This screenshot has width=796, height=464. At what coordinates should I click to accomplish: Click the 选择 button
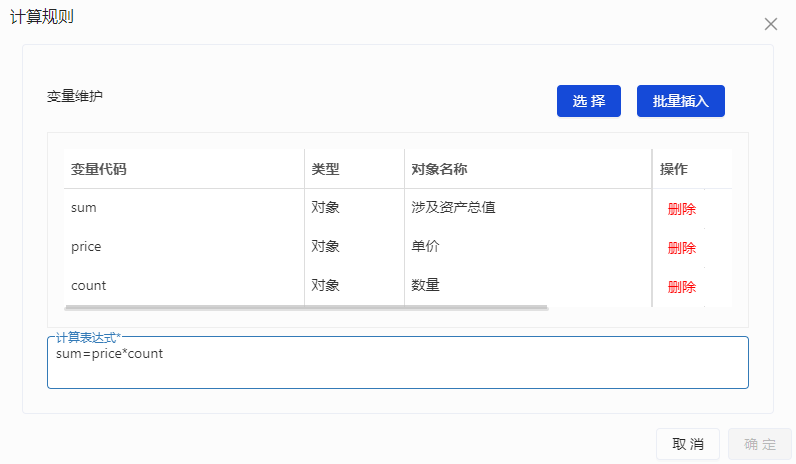click(x=589, y=101)
